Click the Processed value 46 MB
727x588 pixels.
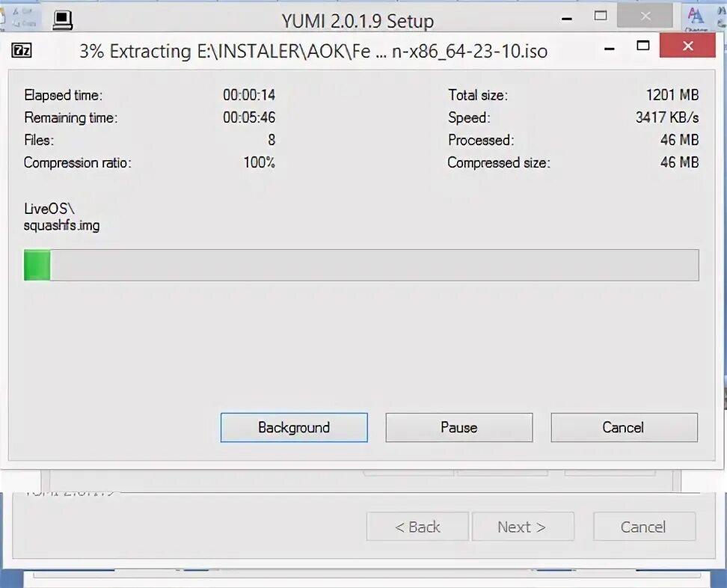(x=679, y=140)
